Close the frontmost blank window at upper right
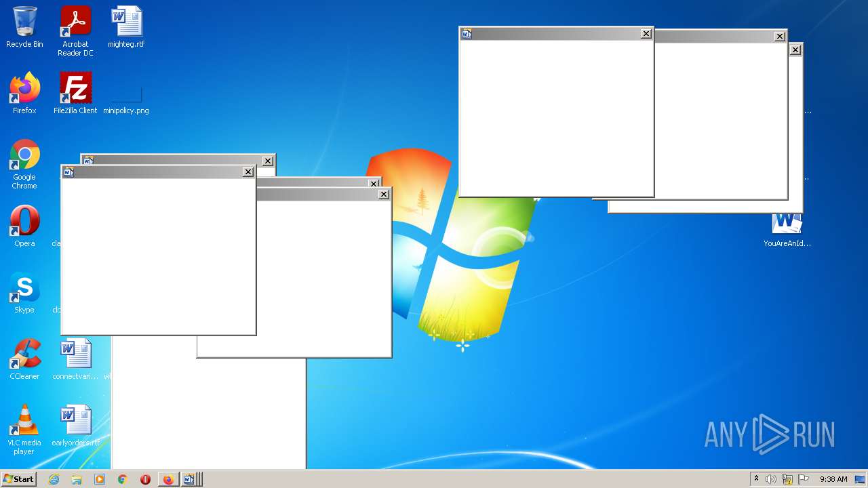The height and width of the screenshot is (488, 868). tap(646, 34)
